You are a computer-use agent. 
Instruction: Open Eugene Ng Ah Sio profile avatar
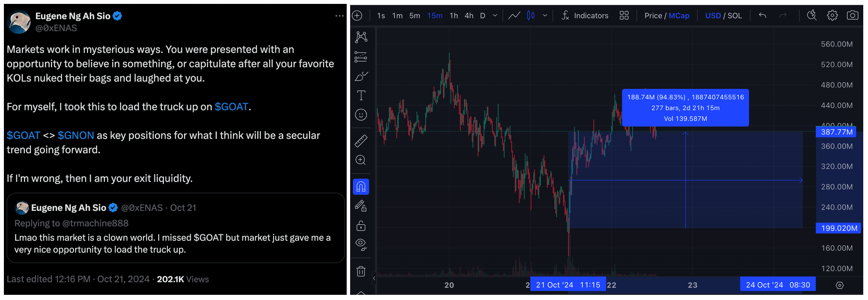point(19,22)
